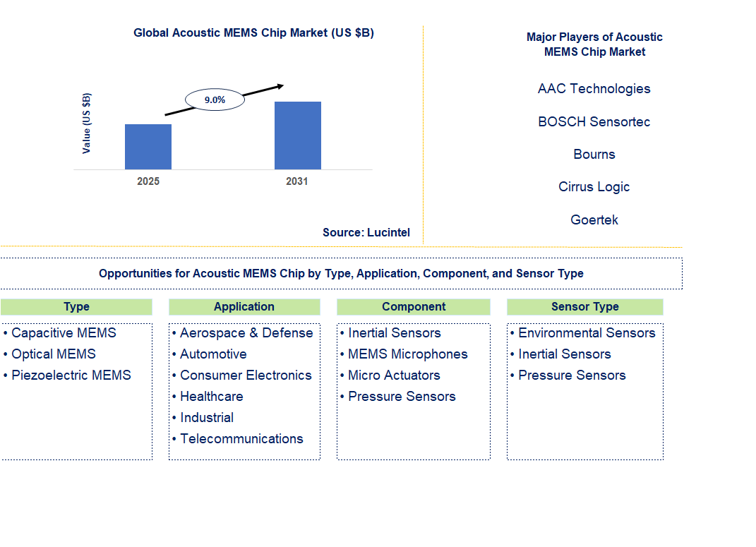Select BOSCH Sensortec in the players list
Screen dimensions: 756x547
tap(594, 121)
